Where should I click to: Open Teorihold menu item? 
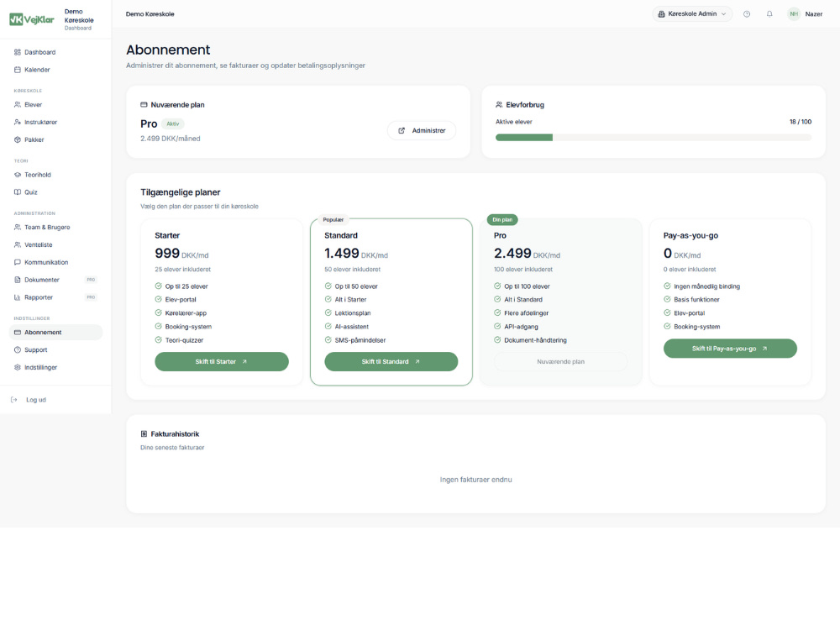click(55, 175)
